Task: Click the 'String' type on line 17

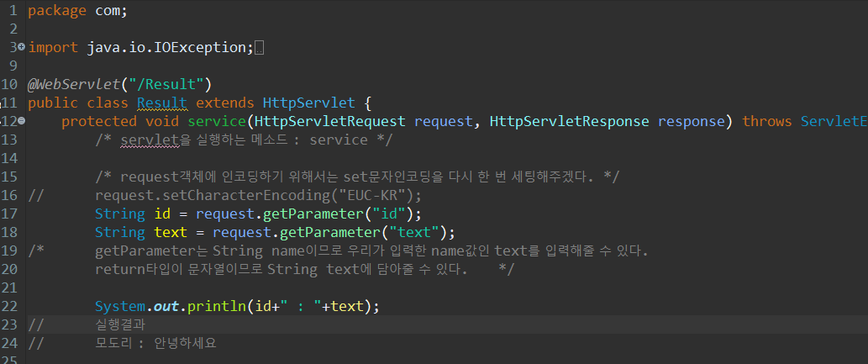Action: (119, 214)
